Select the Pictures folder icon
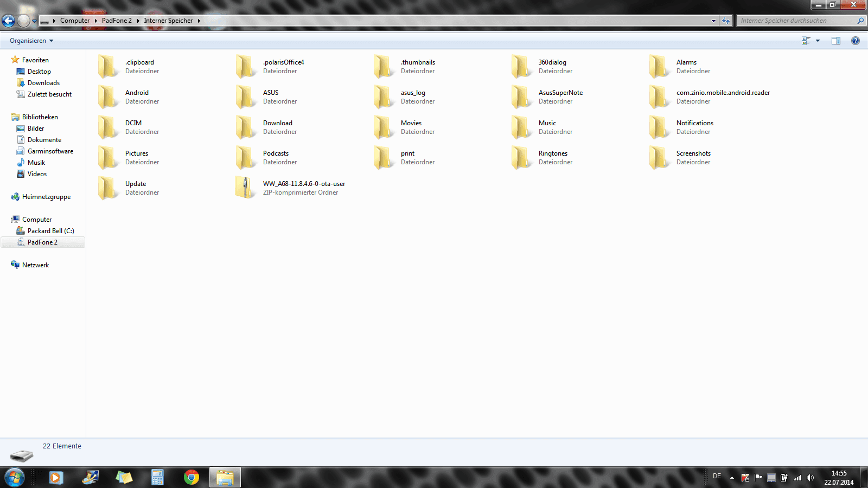868x488 pixels. [108, 158]
